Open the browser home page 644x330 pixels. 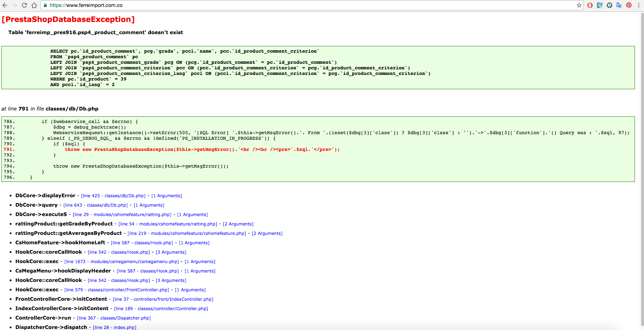[x=34, y=5]
